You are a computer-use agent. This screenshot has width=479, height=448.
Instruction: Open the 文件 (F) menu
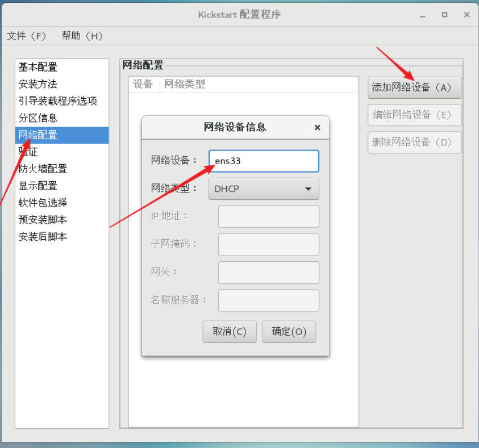pos(27,36)
